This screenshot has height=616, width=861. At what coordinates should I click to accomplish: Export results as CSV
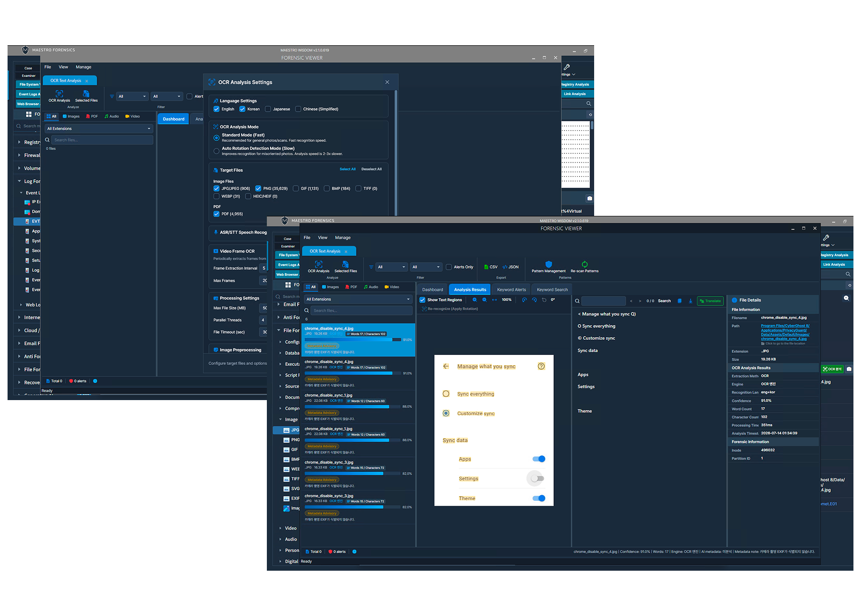[x=490, y=267]
